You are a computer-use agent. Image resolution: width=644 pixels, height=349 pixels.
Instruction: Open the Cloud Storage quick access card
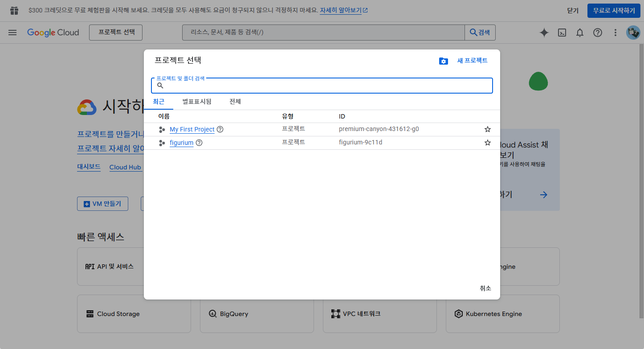click(134, 314)
